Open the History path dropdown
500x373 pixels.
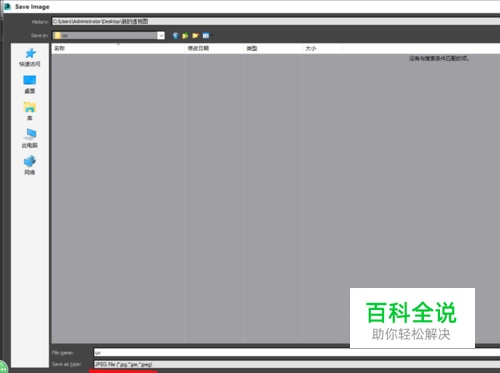[276, 21]
